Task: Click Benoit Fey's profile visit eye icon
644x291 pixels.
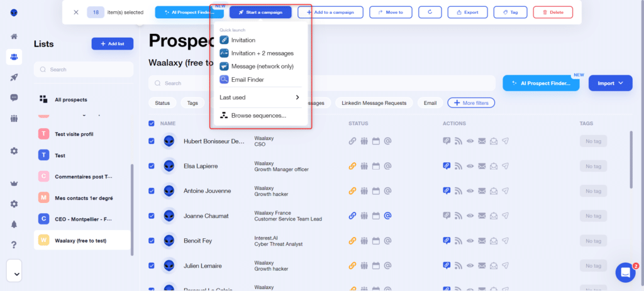Action: (470, 241)
